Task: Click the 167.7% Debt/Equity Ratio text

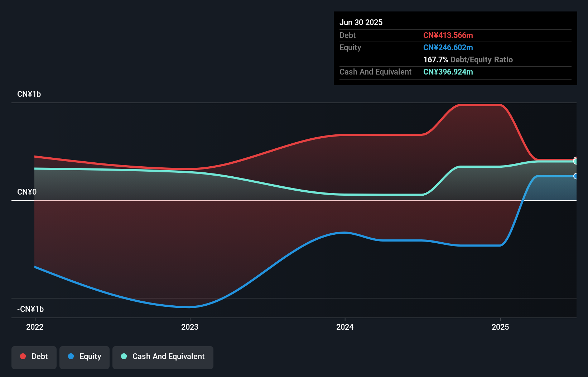Action: [468, 59]
